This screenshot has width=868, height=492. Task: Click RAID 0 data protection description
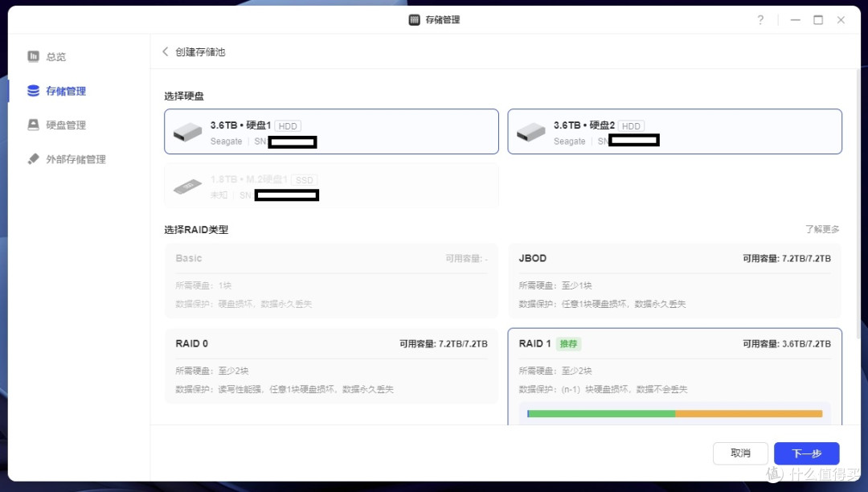(x=285, y=389)
